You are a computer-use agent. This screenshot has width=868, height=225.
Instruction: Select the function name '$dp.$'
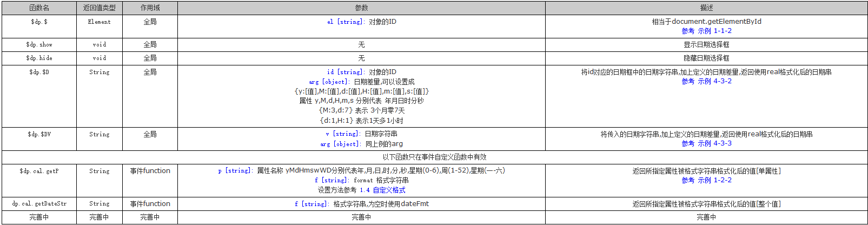39,22
